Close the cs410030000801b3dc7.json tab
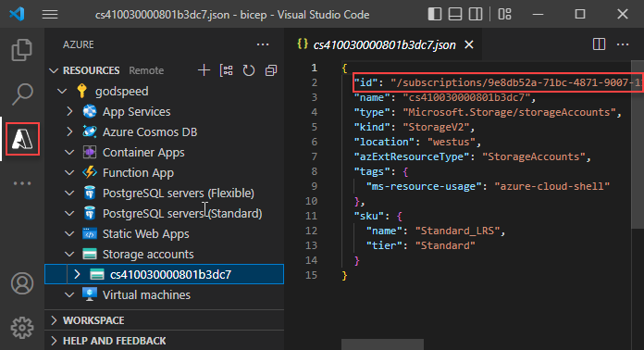 pyautogui.click(x=469, y=44)
